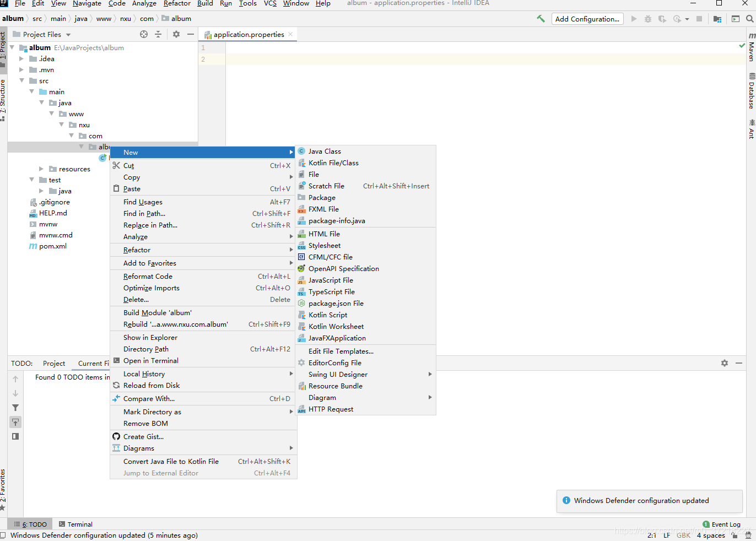Select HELP.md in project tree

[48, 213]
